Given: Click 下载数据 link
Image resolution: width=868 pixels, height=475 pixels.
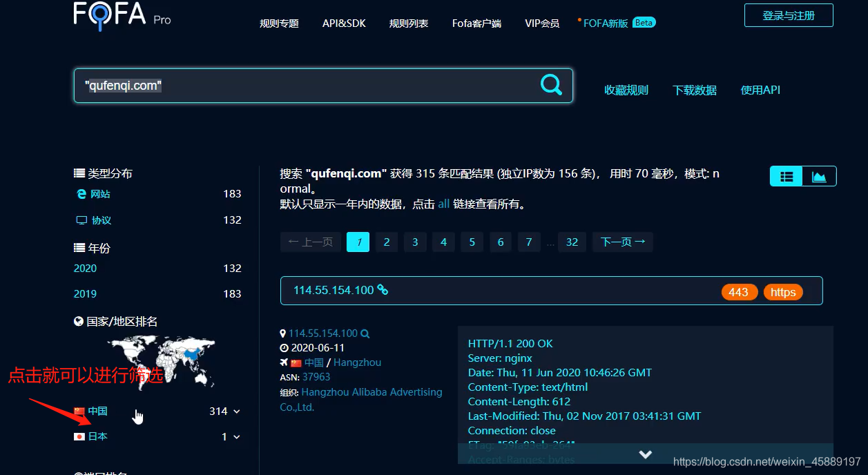Looking at the screenshot, I should coord(695,90).
